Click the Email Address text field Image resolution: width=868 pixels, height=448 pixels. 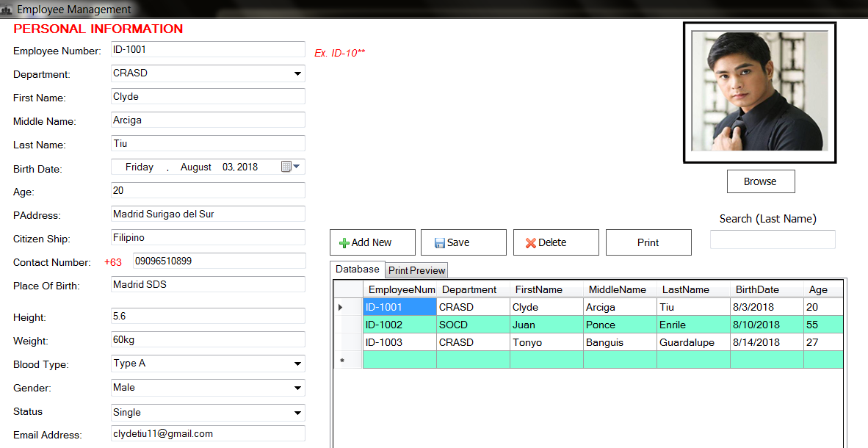pos(208,433)
